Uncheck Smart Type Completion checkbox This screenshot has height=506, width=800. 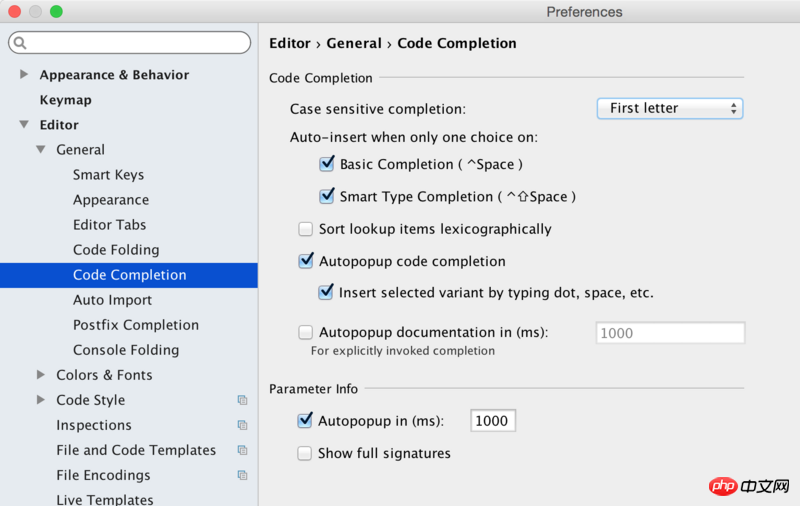(326, 196)
